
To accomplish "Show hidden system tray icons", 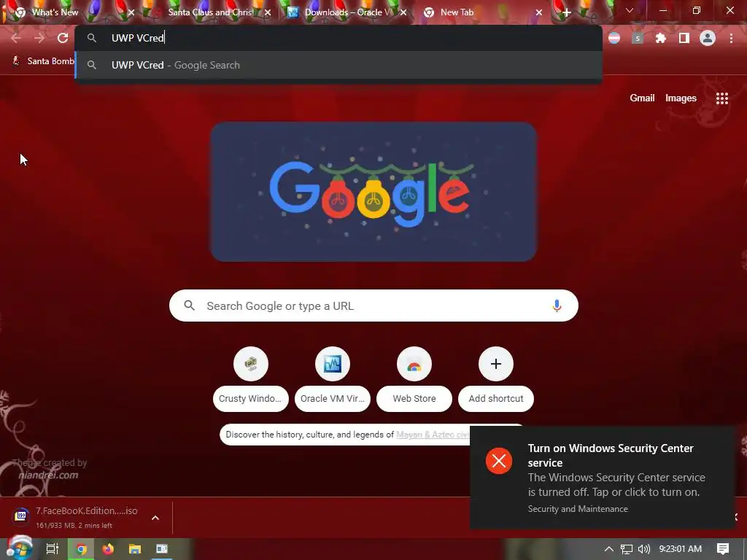I will tap(608, 549).
